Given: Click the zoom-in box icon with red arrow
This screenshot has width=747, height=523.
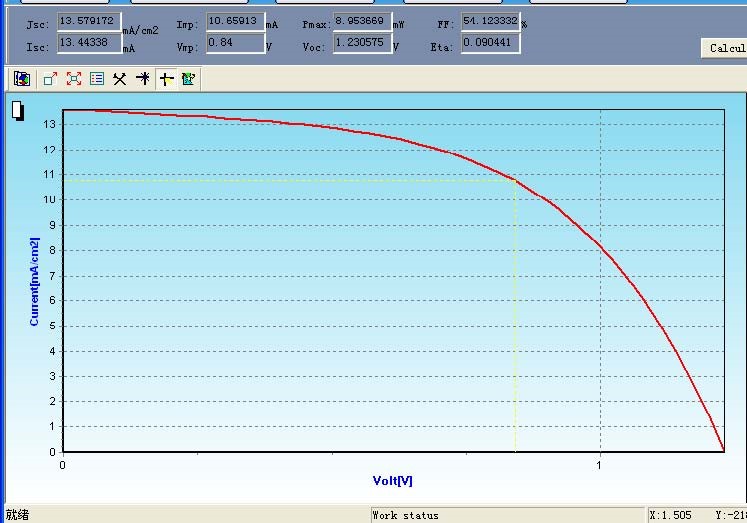Looking at the screenshot, I should 50,79.
